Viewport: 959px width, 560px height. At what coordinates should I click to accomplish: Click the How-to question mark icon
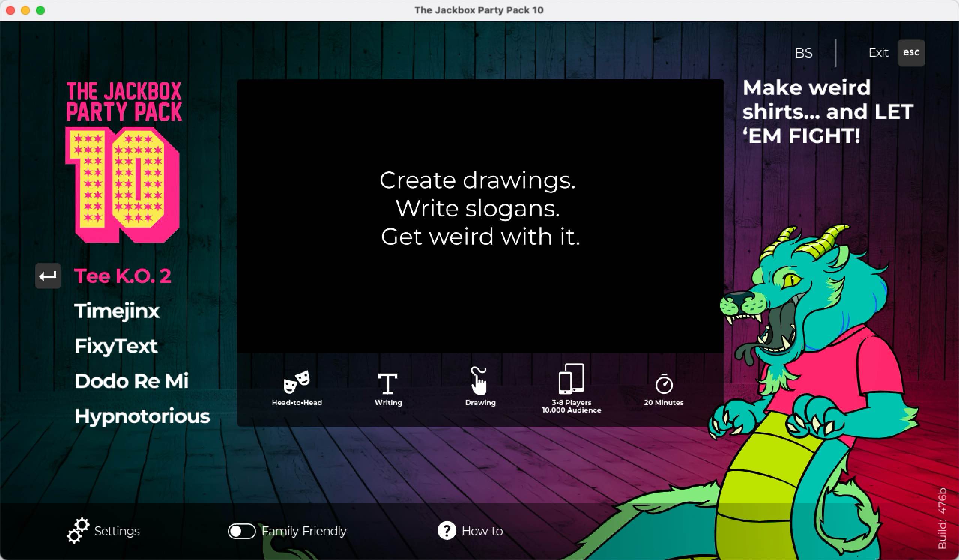point(447,530)
